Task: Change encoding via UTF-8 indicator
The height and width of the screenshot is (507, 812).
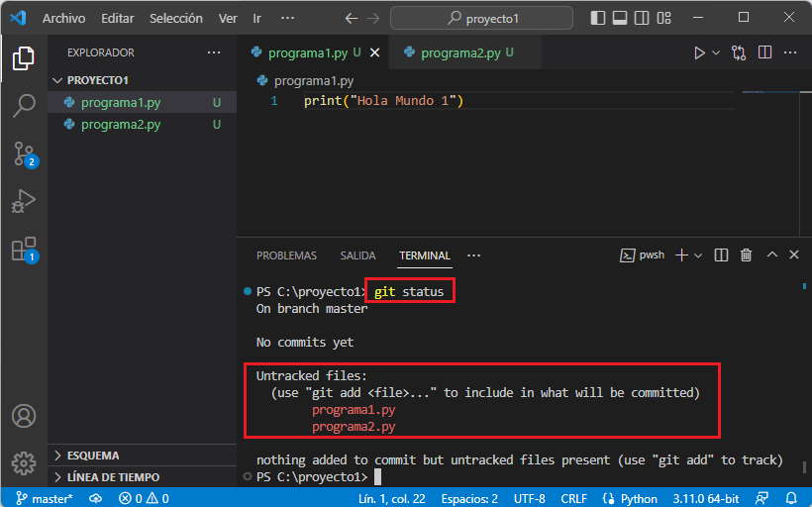Action: [x=529, y=498]
